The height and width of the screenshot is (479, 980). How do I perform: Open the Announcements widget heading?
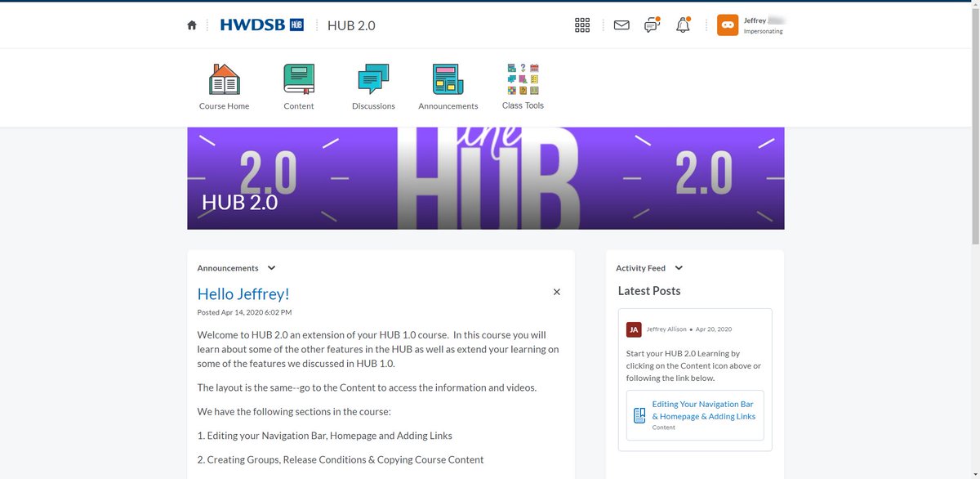tap(228, 268)
